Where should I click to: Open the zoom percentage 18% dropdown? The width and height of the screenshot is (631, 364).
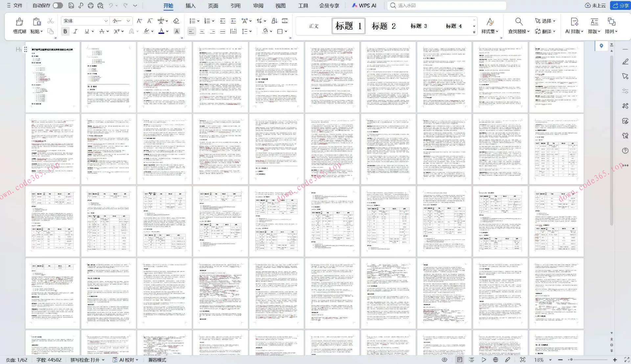550,360
